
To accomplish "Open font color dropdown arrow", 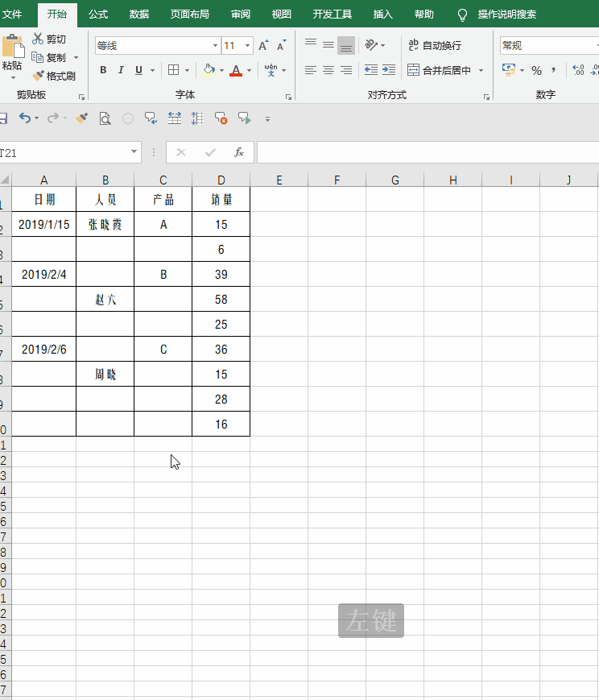I will point(249,70).
